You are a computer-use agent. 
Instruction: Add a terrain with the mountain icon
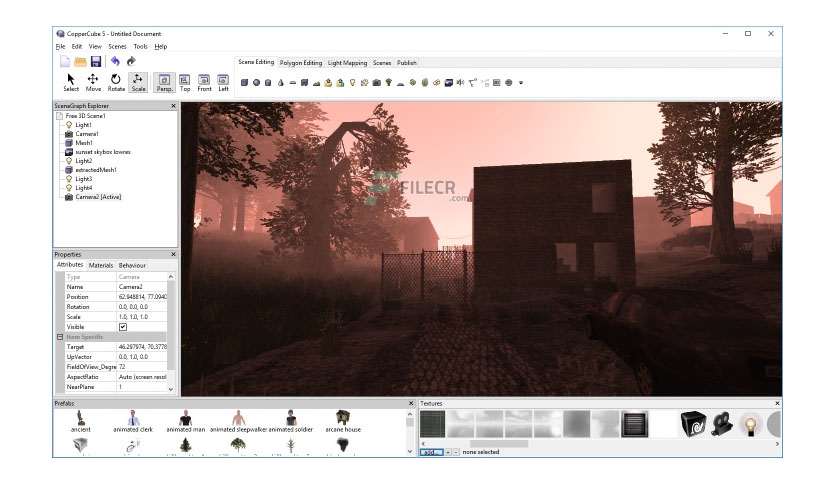(x=316, y=83)
